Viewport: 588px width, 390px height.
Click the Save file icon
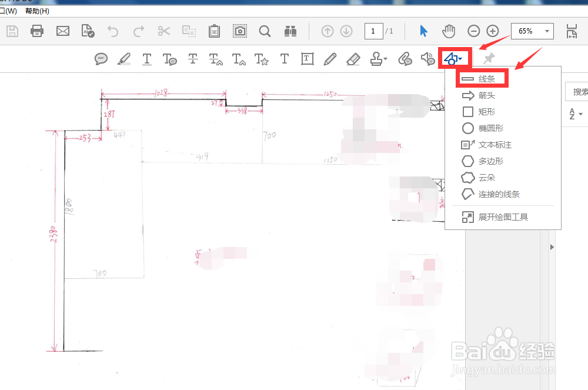click(12, 31)
